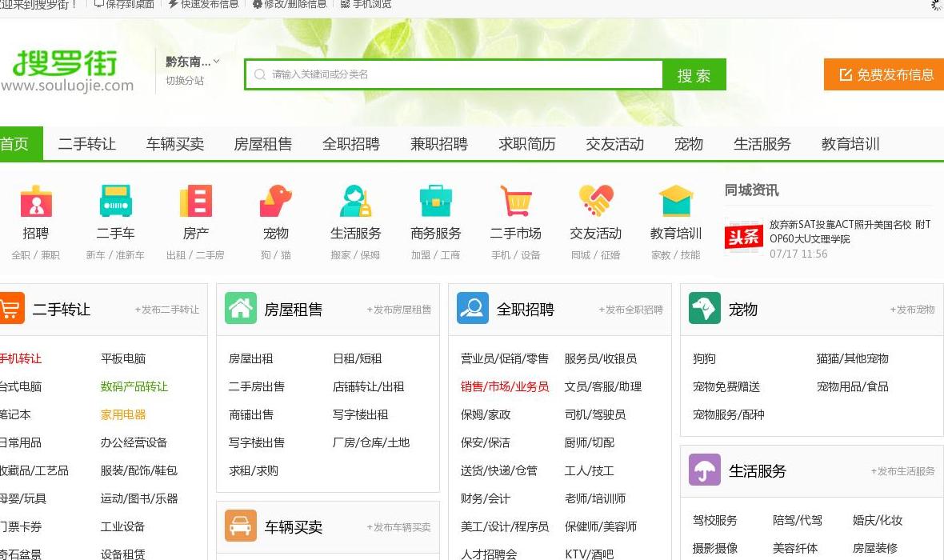Open 店铺转让/出租 category link
Viewport: 944px width, 560px height.
(369, 386)
